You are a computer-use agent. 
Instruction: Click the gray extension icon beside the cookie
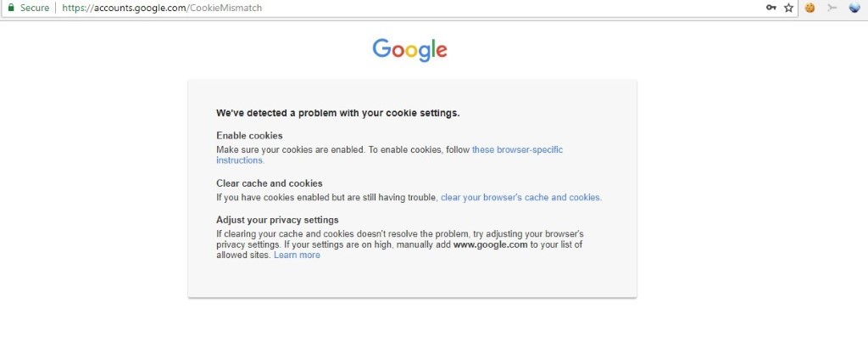(832, 8)
